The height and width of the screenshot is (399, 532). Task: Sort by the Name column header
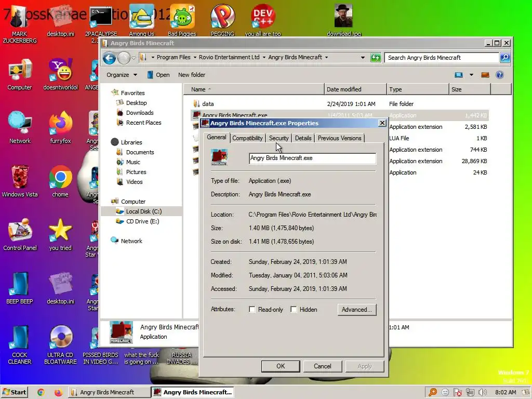tap(254, 89)
